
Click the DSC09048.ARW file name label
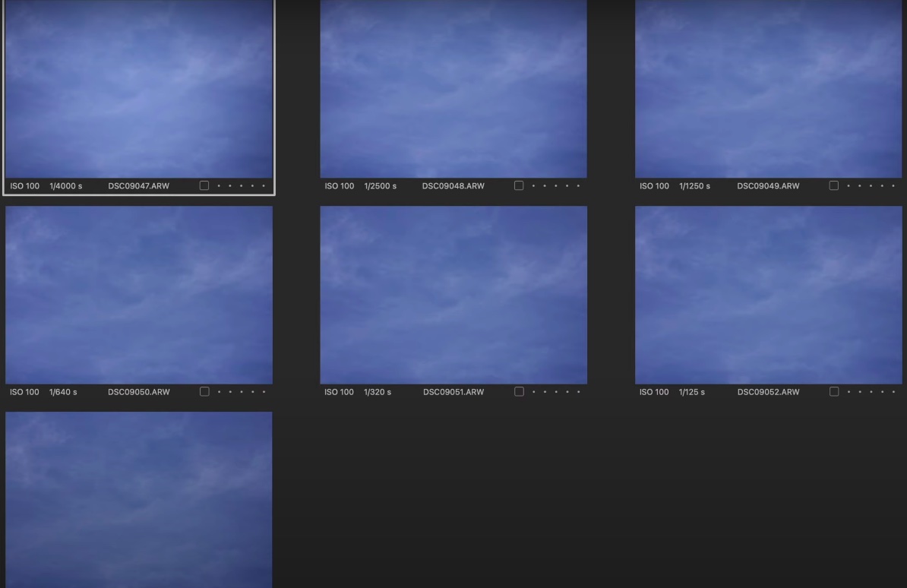tap(453, 186)
